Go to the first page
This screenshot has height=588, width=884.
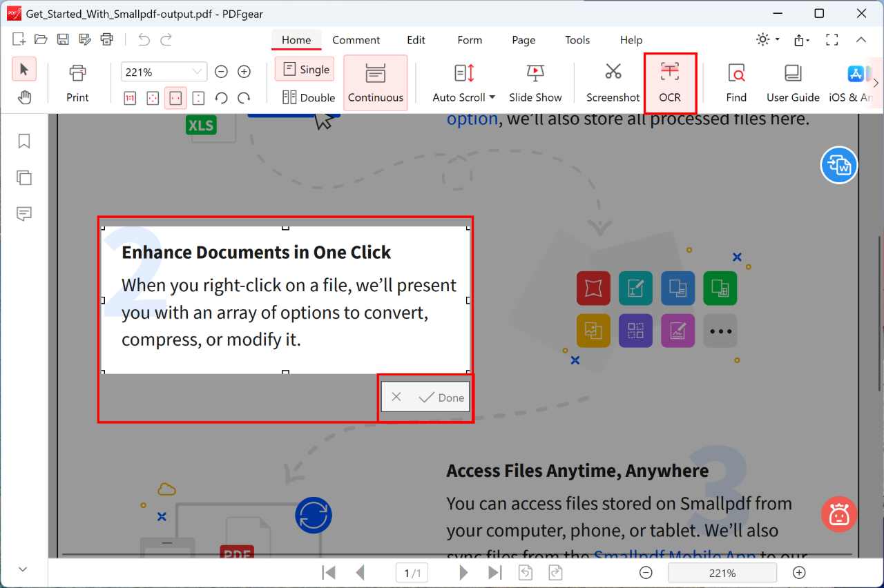[329, 573]
